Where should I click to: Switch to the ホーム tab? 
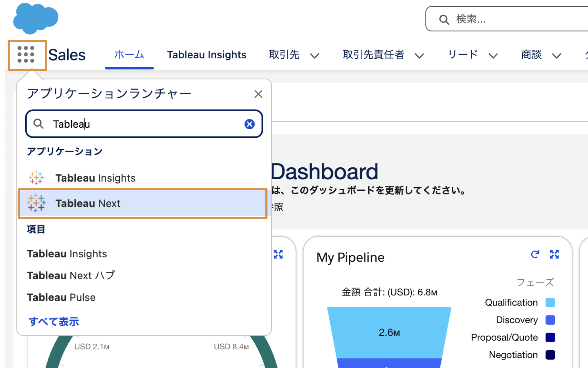(129, 55)
